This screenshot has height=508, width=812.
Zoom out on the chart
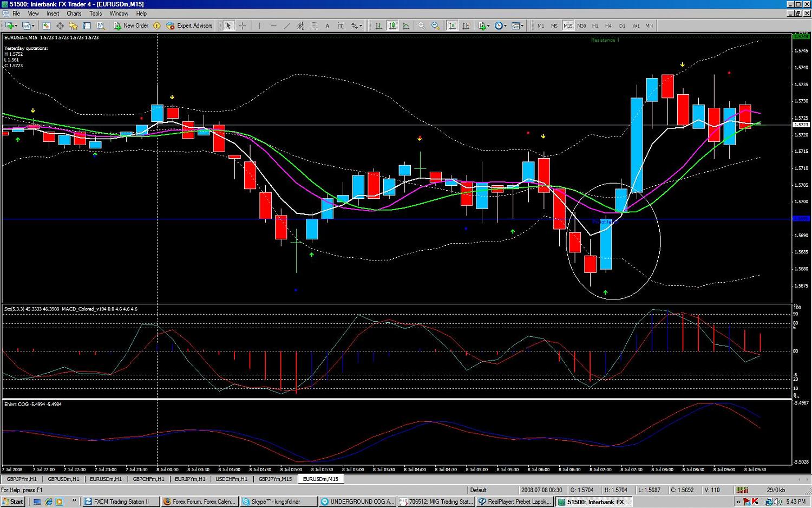coord(435,25)
